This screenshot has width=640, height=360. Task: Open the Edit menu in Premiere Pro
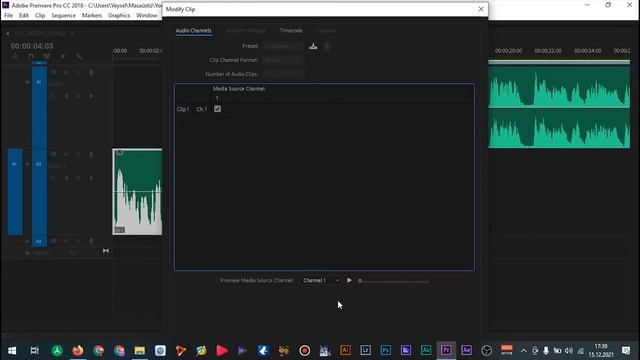(24, 16)
